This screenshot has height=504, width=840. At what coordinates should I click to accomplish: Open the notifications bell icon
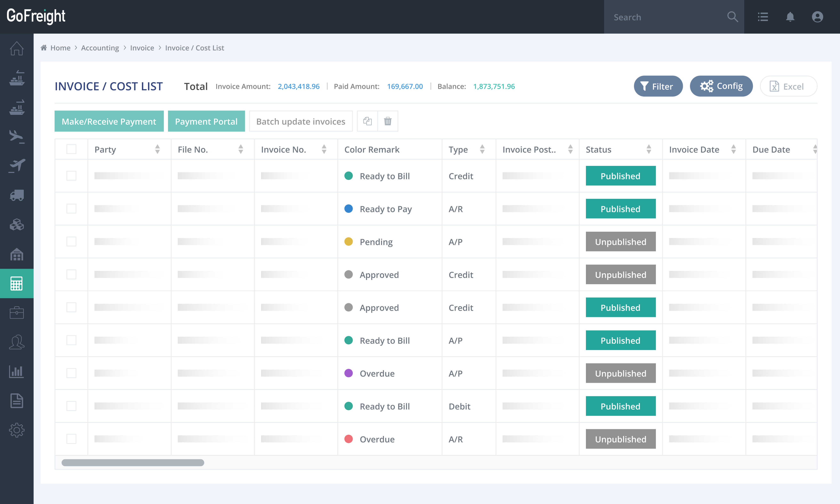[790, 17]
